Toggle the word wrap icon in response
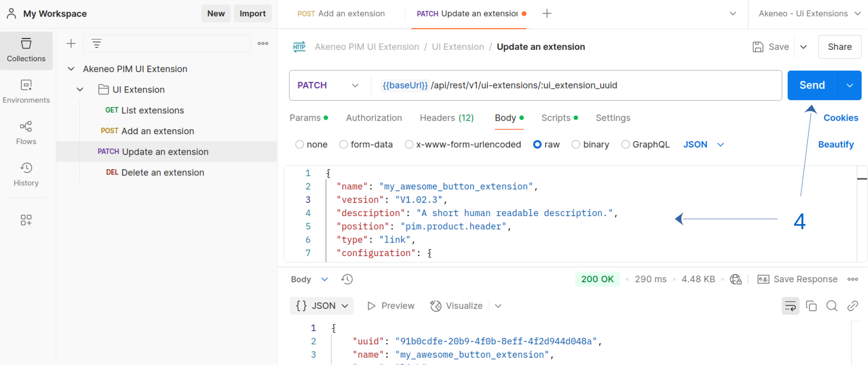 click(790, 306)
